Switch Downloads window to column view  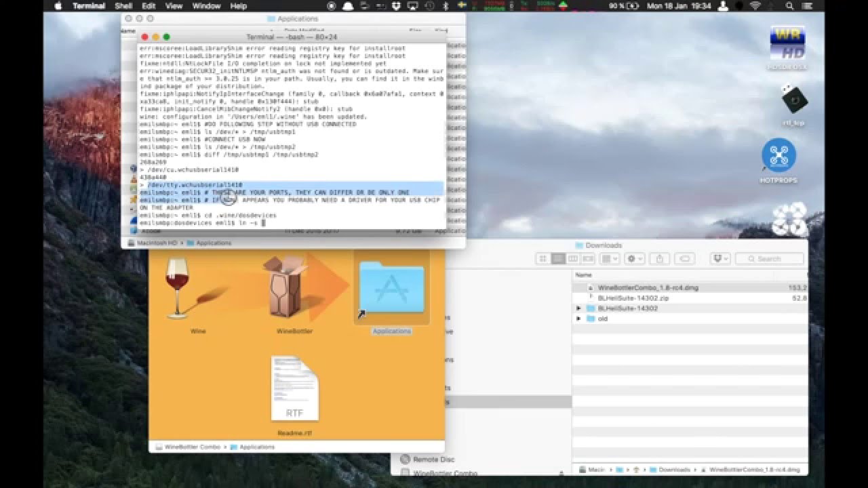pyautogui.click(x=573, y=259)
